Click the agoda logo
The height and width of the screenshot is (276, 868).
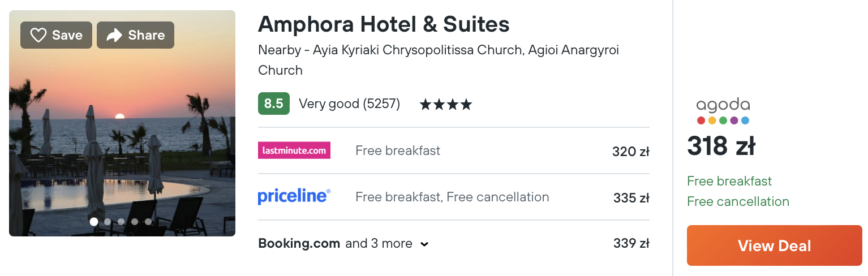pos(723,111)
